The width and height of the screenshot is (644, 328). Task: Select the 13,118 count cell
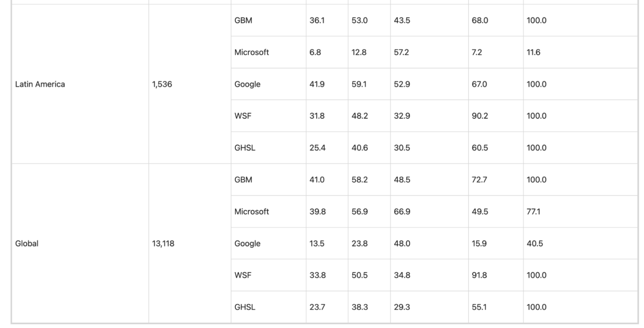point(163,243)
